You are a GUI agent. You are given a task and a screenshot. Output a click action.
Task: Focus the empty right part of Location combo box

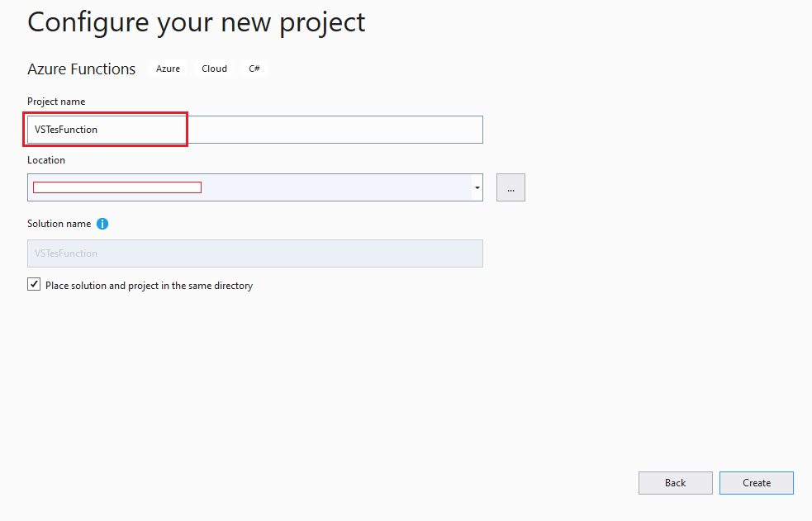336,187
